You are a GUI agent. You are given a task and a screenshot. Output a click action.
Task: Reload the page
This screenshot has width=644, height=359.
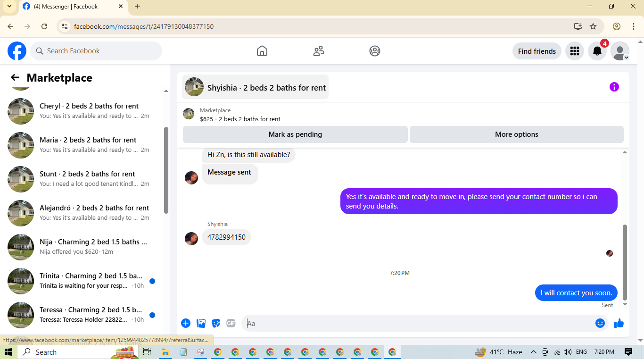pyautogui.click(x=44, y=26)
